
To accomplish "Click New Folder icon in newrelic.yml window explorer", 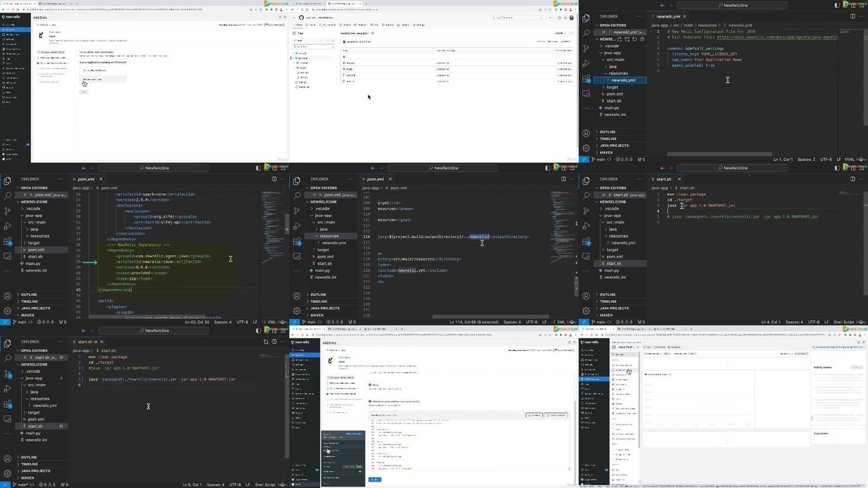I will (627, 39).
